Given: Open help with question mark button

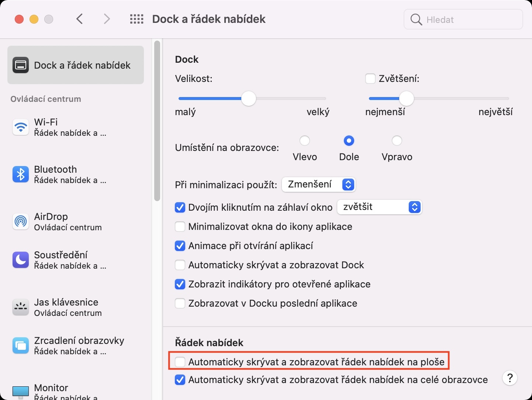Looking at the screenshot, I should pyautogui.click(x=510, y=378).
